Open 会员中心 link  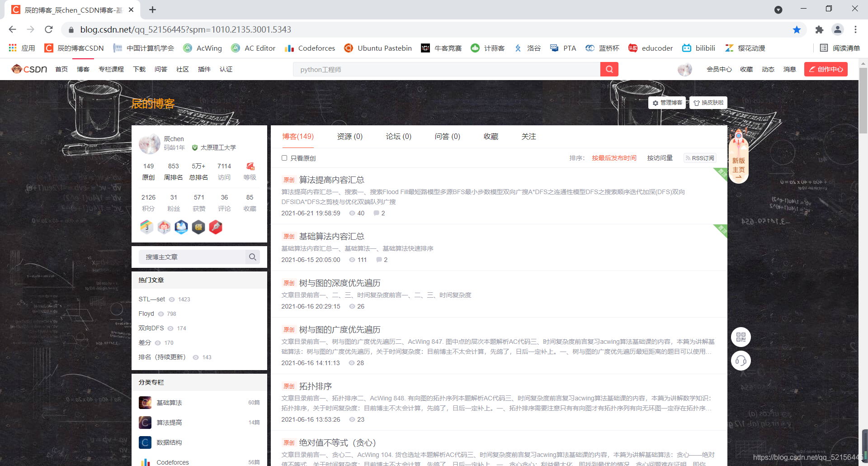(719, 69)
